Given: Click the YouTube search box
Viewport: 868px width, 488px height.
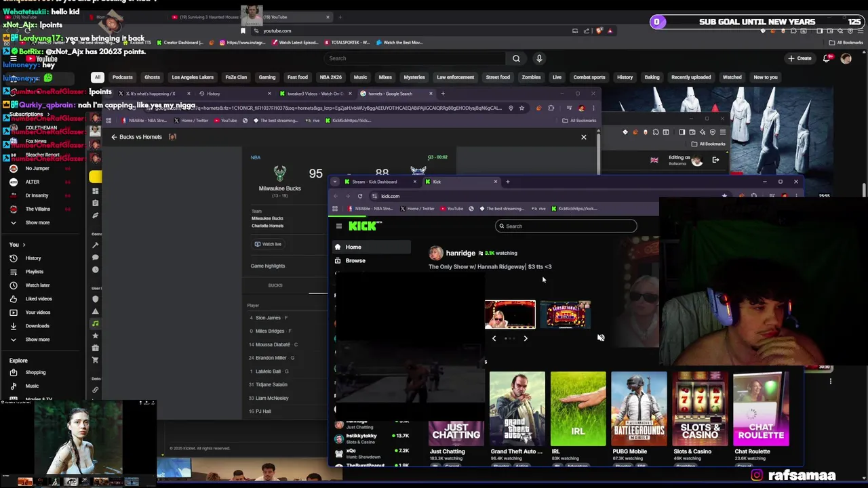Looking at the screenshot, I should click(414, 58).
